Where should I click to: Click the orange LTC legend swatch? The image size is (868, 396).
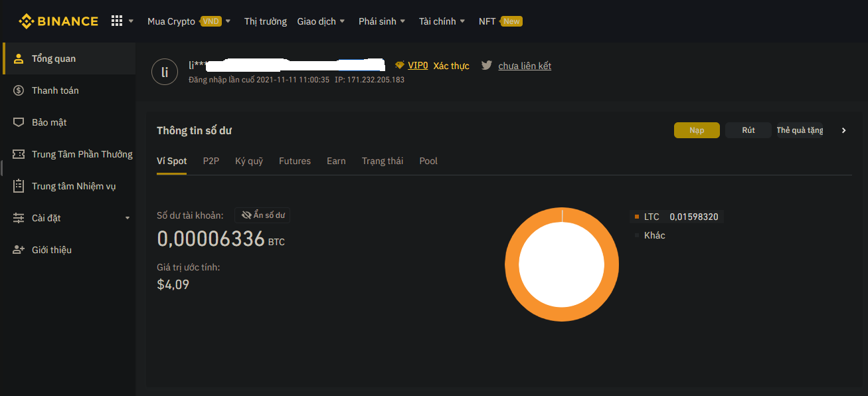tap(637, 217)
